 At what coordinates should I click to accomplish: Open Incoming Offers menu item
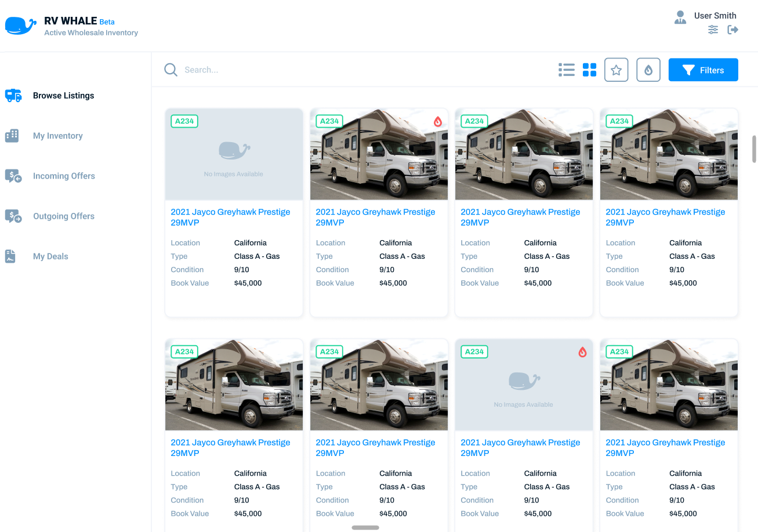[x=64, y=176]
